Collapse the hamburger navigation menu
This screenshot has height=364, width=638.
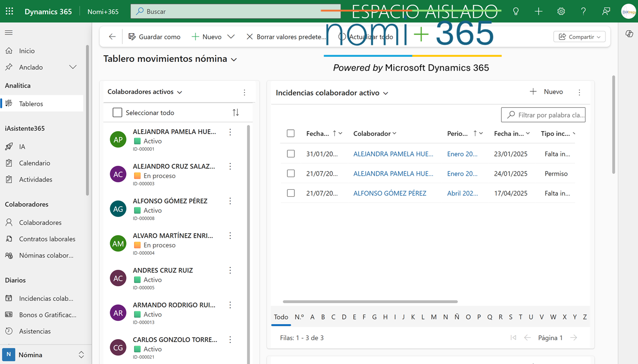9,32
